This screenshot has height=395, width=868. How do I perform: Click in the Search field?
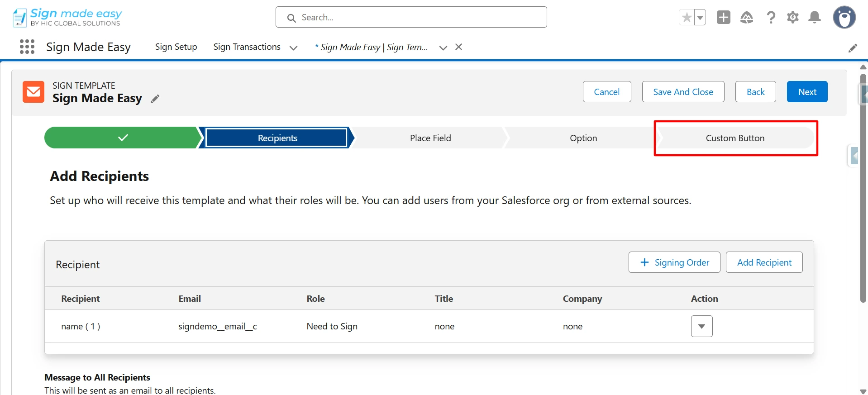[x=411, y=17]
